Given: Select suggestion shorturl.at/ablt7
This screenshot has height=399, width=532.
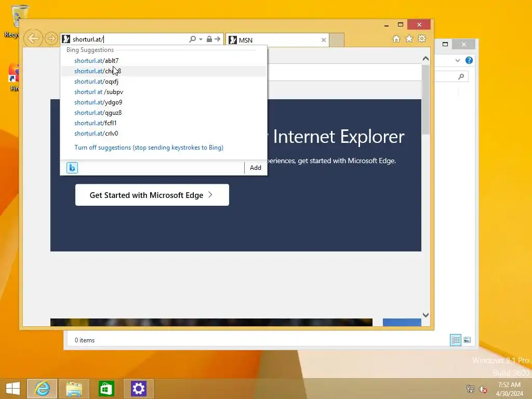Looking at the screenshot, I should [x=164, y=61].
